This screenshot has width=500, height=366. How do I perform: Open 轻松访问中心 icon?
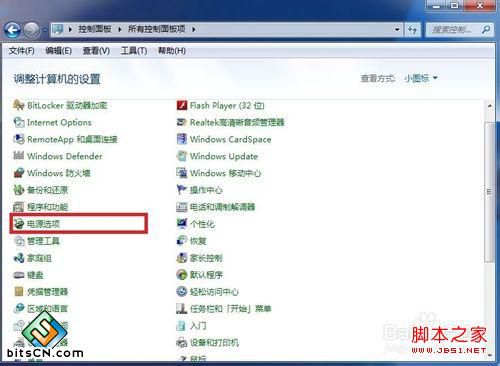[182, 292]
